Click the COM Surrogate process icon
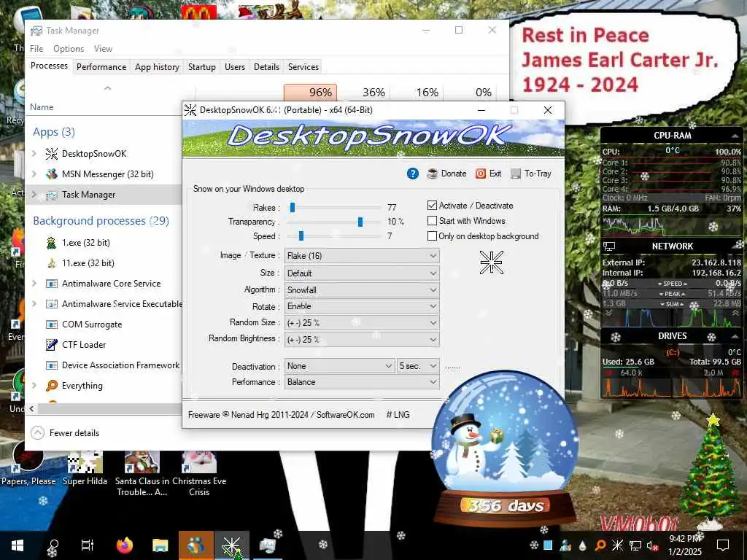747x560 pixels. coord(52,324)
